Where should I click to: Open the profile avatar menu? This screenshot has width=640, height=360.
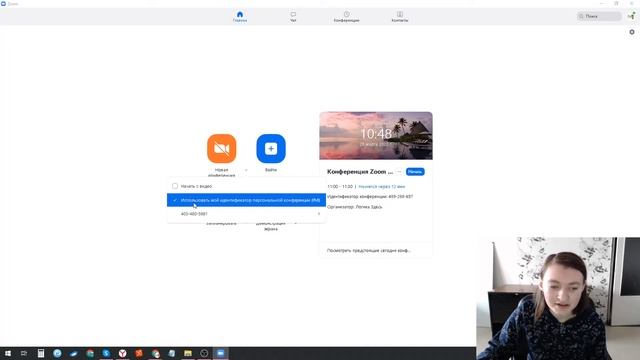coord(631,16)
